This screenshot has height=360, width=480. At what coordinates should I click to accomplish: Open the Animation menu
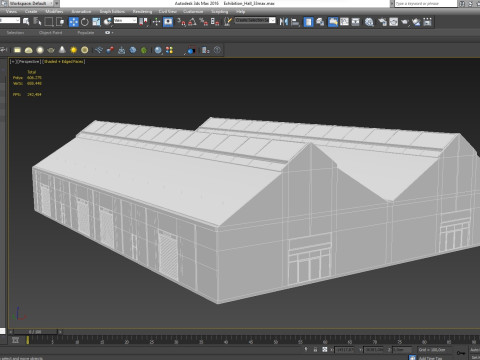(x=81, y=12)
